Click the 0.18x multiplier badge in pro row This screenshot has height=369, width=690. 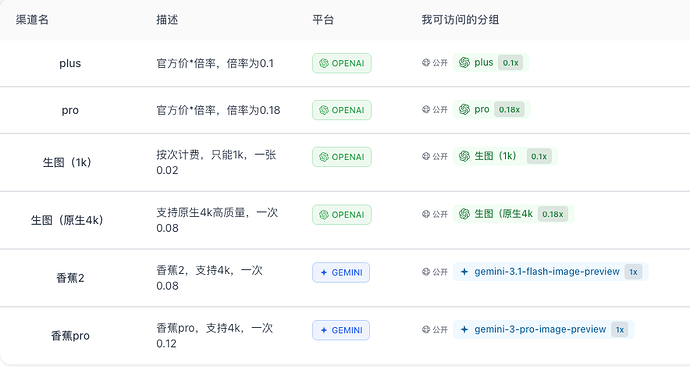click(509, 110)
